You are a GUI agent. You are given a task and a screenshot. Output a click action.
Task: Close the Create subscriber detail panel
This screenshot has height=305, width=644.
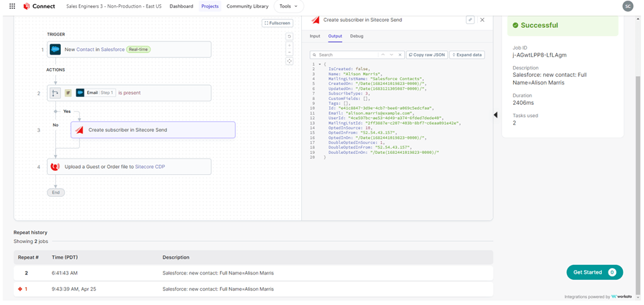[482, 20]
